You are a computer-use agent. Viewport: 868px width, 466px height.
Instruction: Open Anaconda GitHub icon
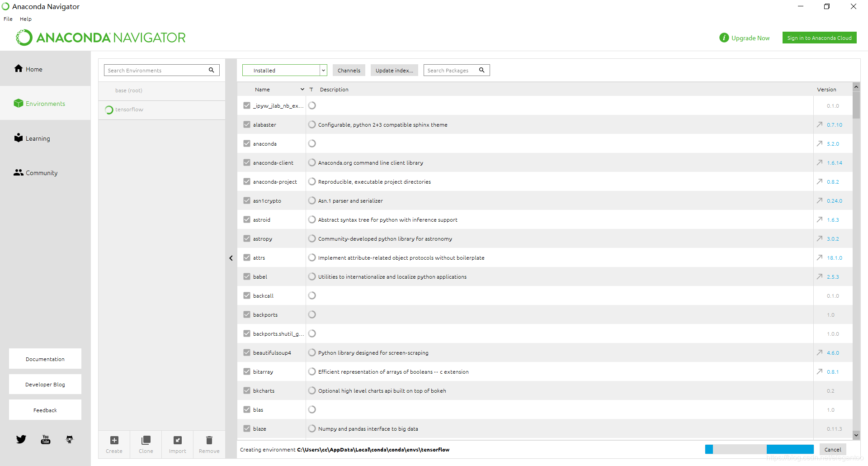(x=70, y=439)
